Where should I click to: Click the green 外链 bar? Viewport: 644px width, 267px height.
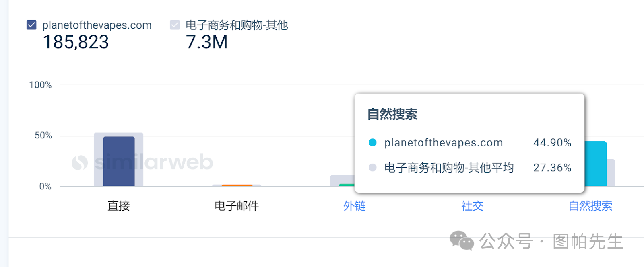[347, 185]
